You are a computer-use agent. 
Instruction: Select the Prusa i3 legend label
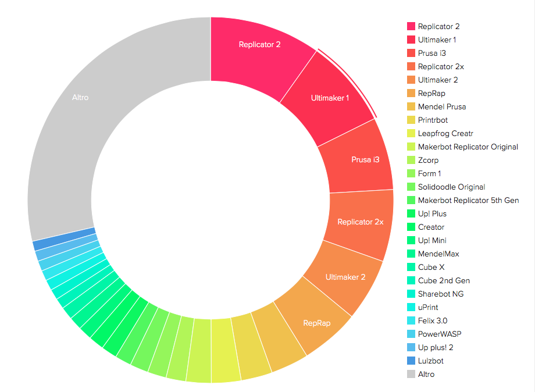[432, 53]
